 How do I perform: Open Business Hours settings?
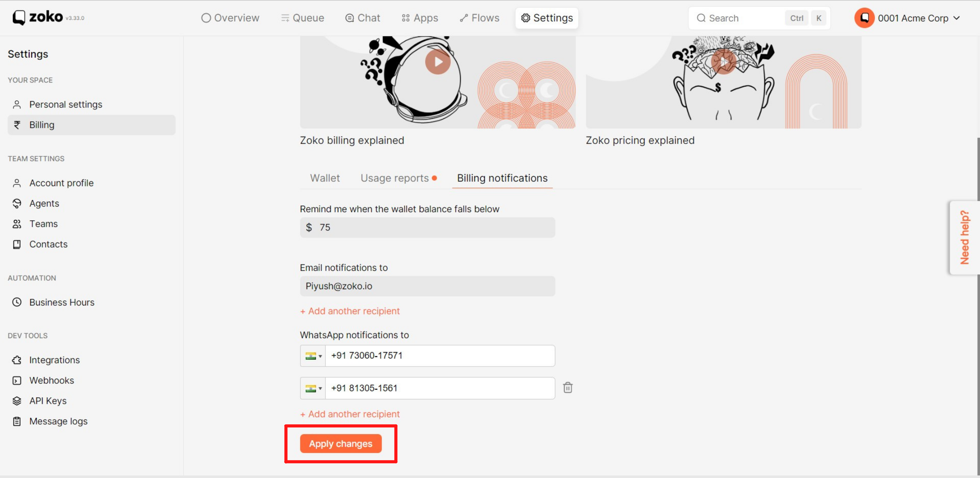tap(91, 302)
